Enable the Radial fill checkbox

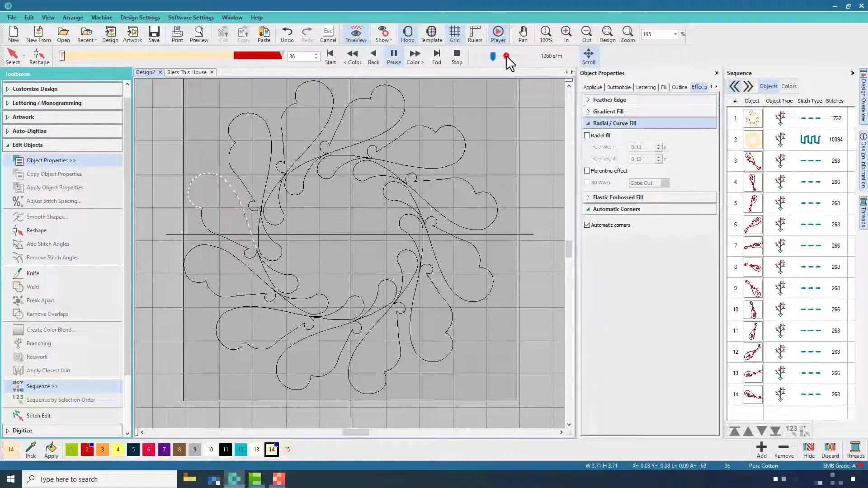pos(587,135)
